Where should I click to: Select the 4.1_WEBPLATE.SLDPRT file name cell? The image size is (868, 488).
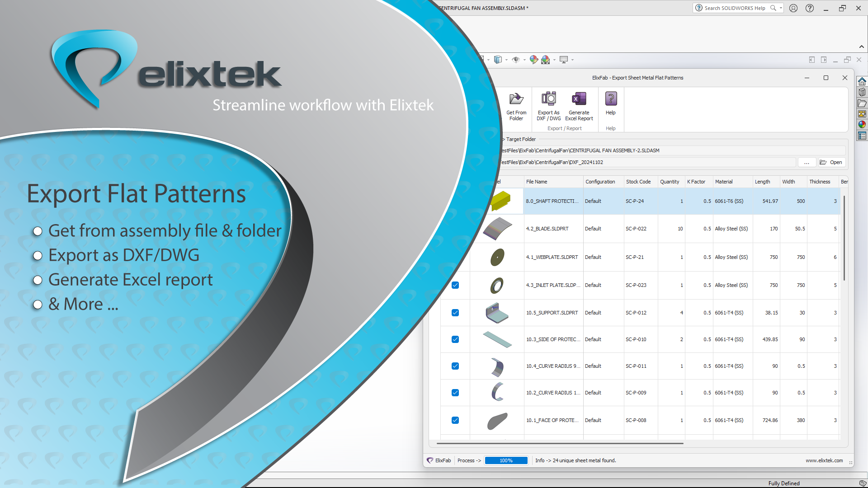pos(553,257)
